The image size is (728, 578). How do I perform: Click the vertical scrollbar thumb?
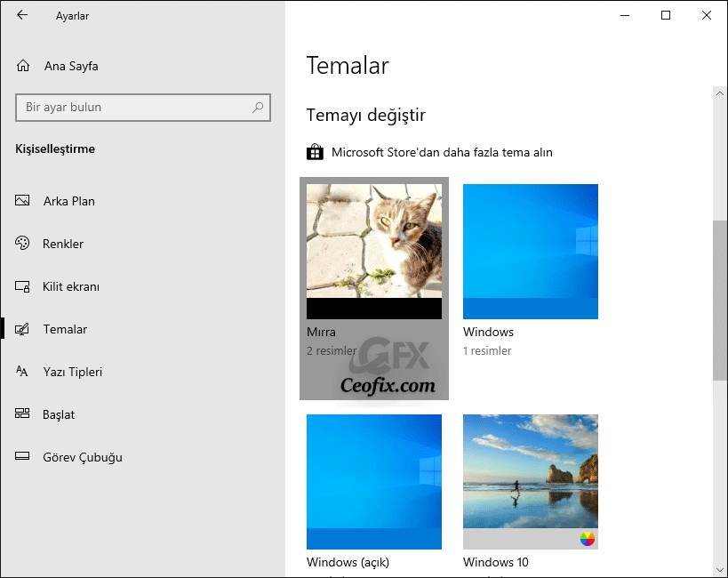(x=720, y=301)
